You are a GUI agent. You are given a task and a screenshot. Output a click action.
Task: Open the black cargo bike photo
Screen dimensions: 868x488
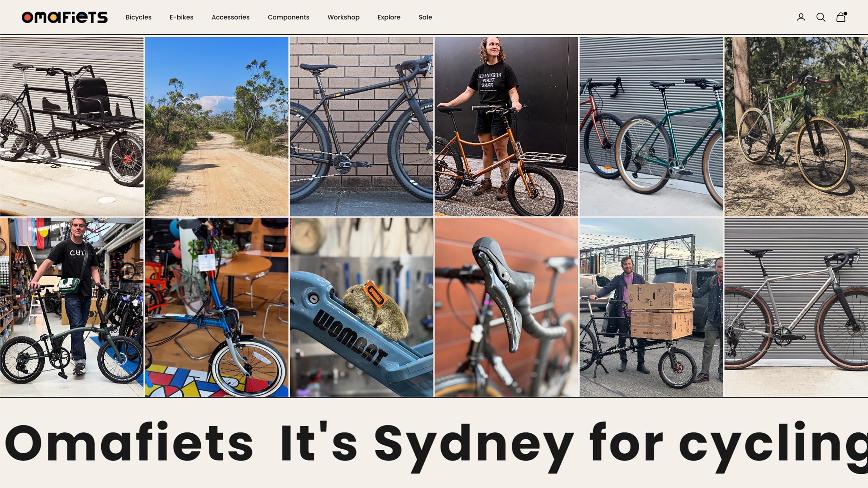pos(72,127)
